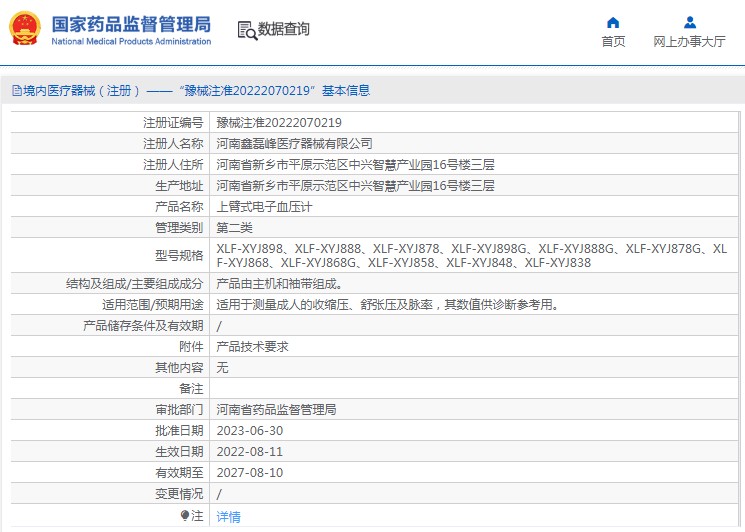The height and width of the screenshot is (532, 745).
Task: Click registrant name 河南鑫磊峰医疗器械有限公司
Action: coord(294,144)
